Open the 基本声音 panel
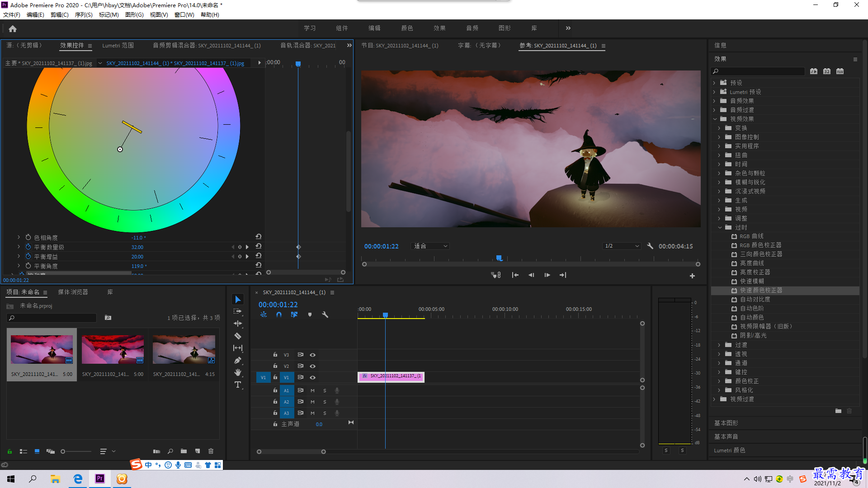This screenshot has height=488, width=868. [x=726, y=436]
